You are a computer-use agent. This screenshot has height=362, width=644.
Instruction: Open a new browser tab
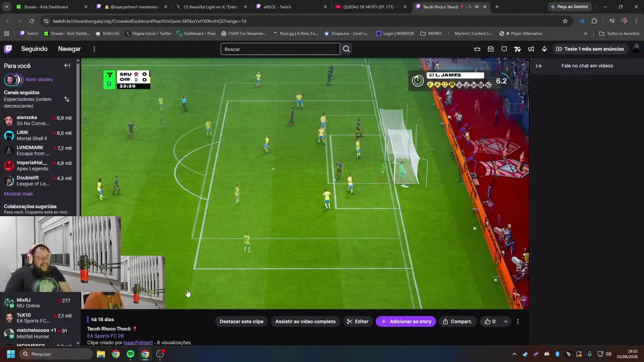(497, 7)
